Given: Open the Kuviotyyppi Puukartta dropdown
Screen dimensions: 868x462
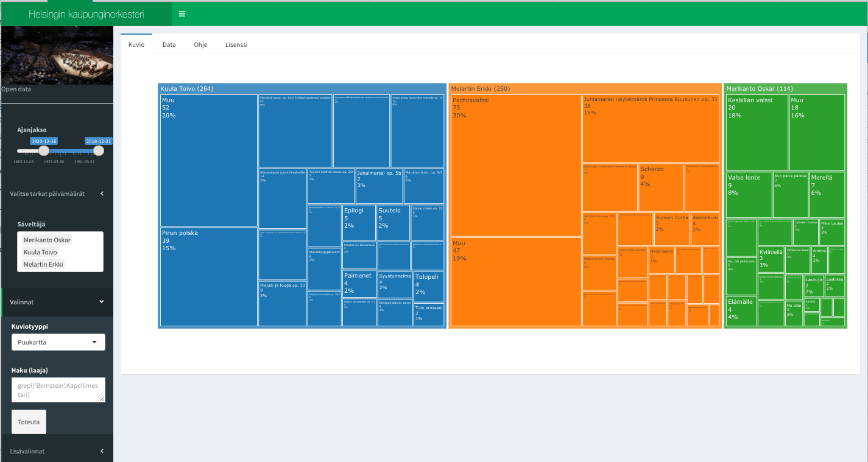Looking at the screenshot, I should pyautogui.click(x=58, y=342).
